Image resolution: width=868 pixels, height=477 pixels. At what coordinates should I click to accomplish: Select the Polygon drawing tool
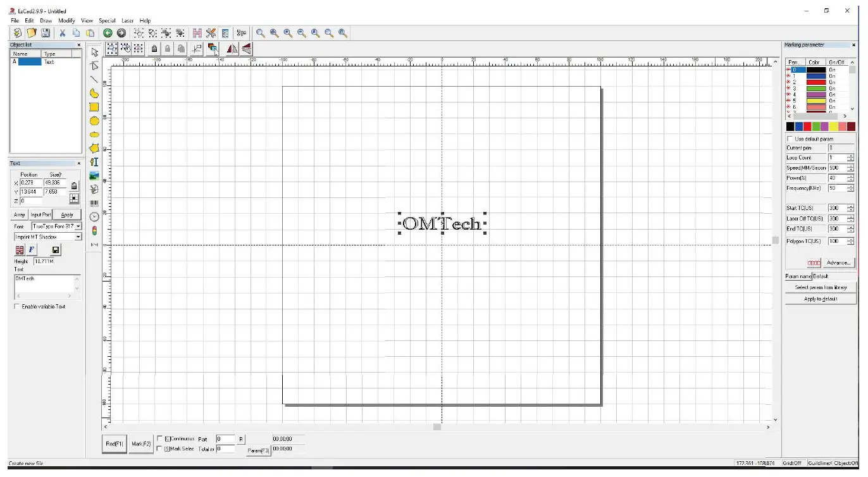point(94,148)
